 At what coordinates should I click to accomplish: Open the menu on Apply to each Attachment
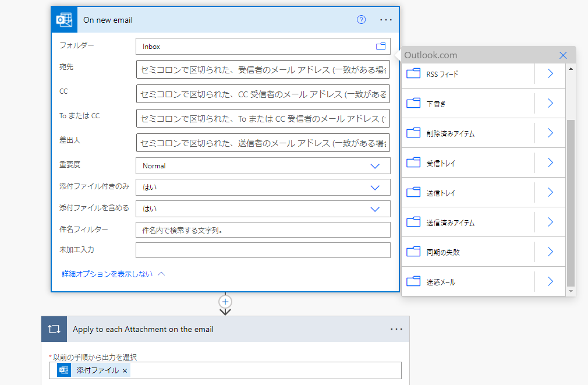tap(396, 329)
